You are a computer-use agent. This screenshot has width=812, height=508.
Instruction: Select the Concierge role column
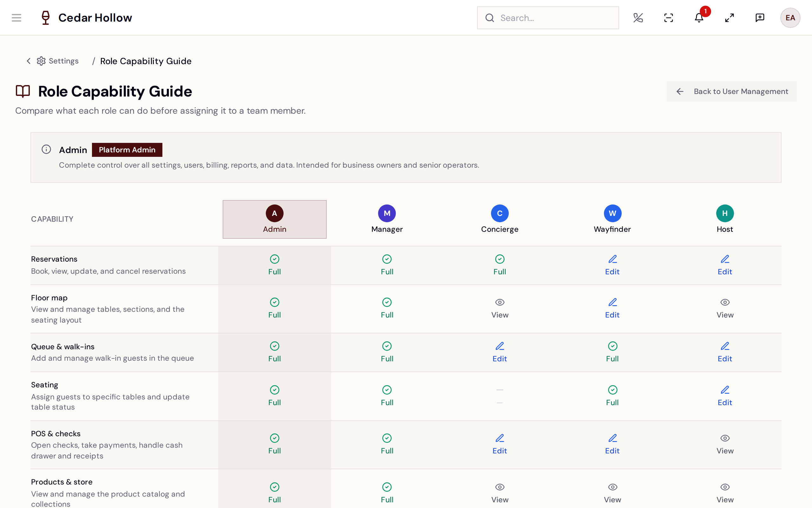pos(500,219)
